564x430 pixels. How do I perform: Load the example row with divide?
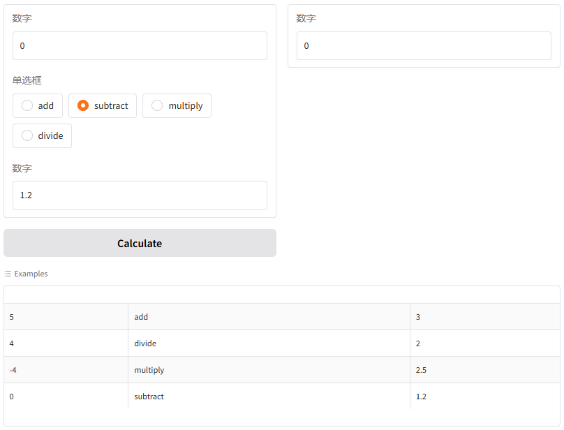[x=282, y=343]
